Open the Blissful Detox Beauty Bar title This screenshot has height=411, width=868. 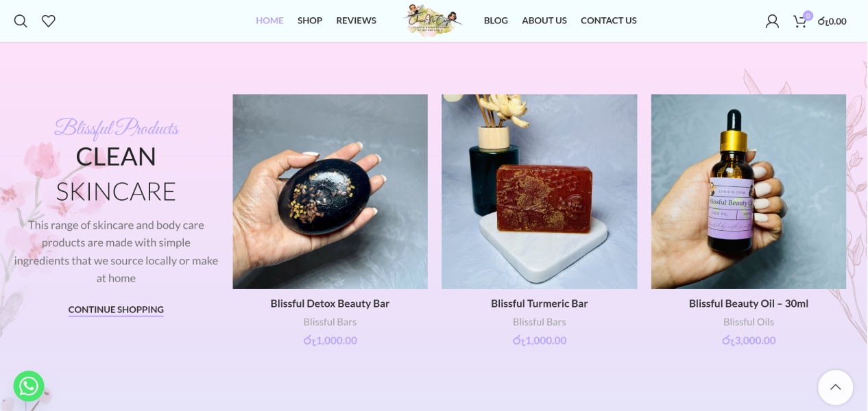pos(330,303)
